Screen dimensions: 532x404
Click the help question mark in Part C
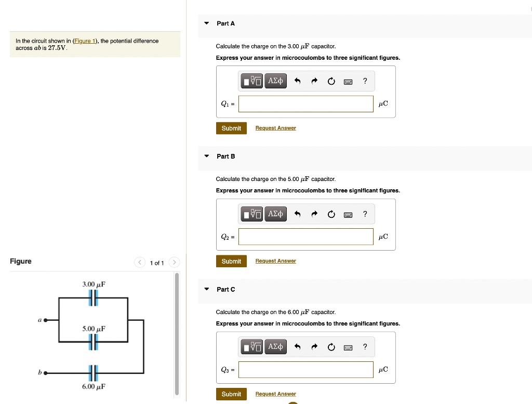point(364,347)
